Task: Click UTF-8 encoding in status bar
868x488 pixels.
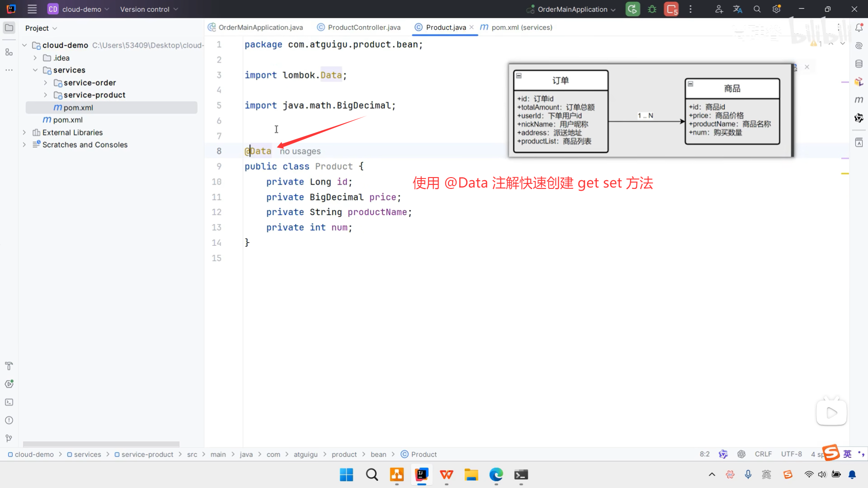Action: tap(791, 454)
